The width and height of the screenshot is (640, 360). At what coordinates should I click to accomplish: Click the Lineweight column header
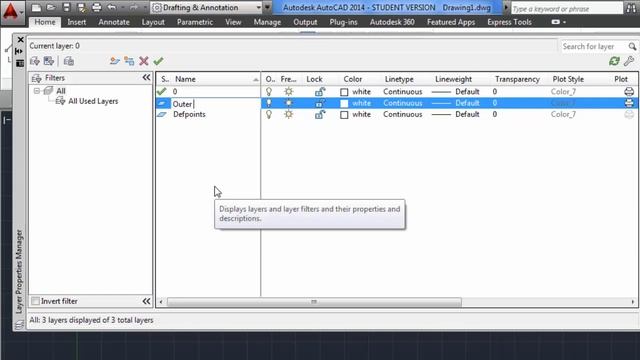(453, 79)
